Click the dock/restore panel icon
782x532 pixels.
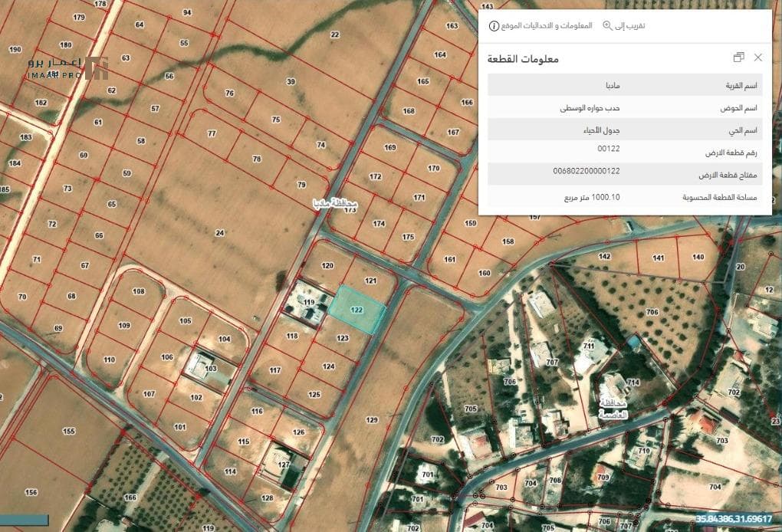[x=738, y=57]
